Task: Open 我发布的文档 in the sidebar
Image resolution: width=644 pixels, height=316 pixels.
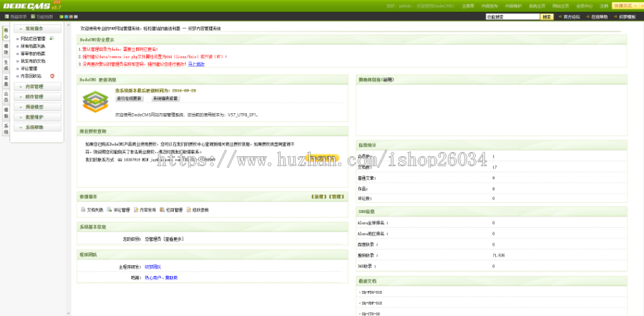Action: pos(33,61)
